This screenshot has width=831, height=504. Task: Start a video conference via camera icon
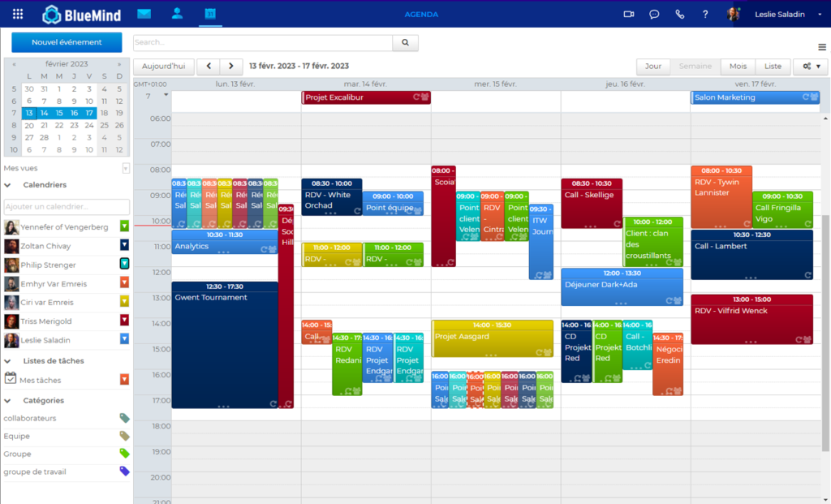click(x=628, y=14)
